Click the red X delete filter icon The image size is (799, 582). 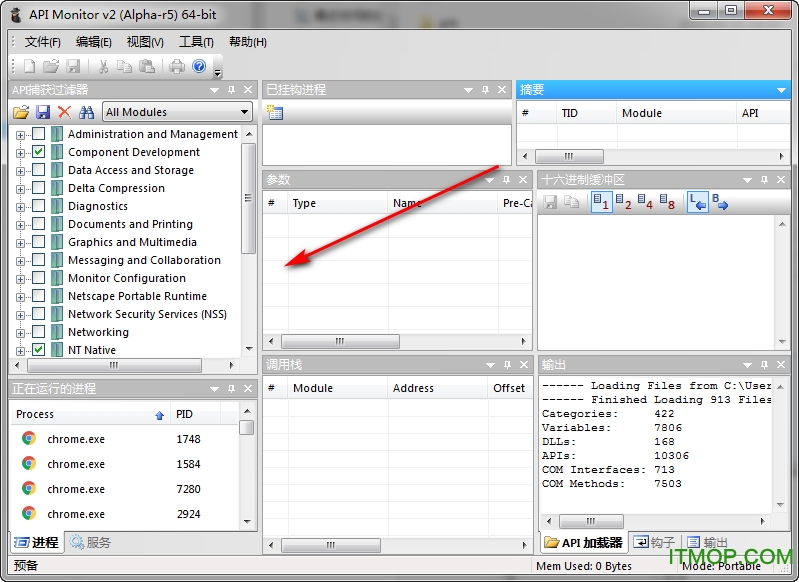pyautogui.click(x=64, y=112)
